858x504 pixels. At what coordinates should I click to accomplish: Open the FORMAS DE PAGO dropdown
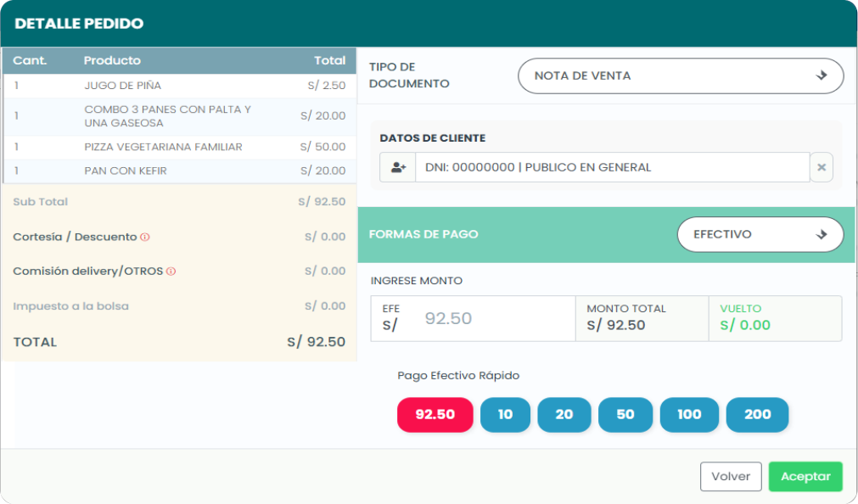(x=760, y=234)
